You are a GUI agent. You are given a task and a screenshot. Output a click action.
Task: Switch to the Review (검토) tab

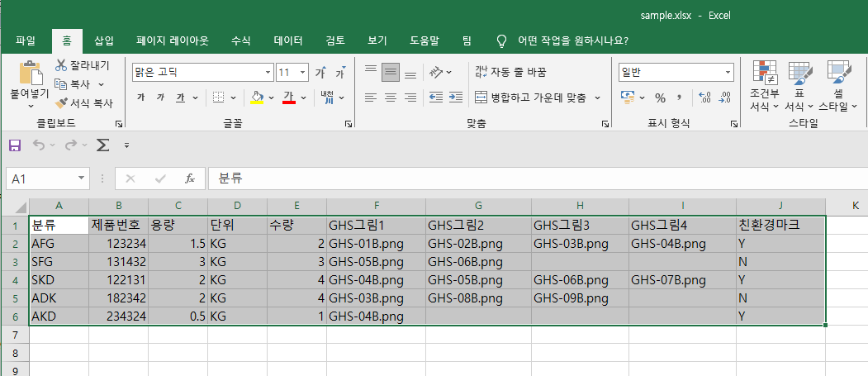tap(335, 40)
